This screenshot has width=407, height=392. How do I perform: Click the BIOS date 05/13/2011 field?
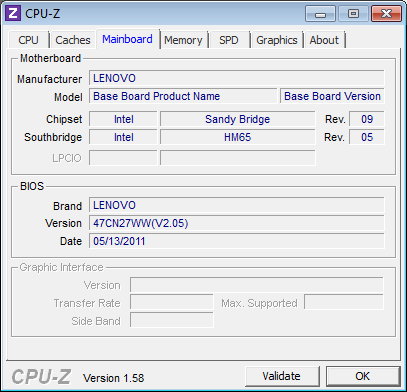coord(237,241)
